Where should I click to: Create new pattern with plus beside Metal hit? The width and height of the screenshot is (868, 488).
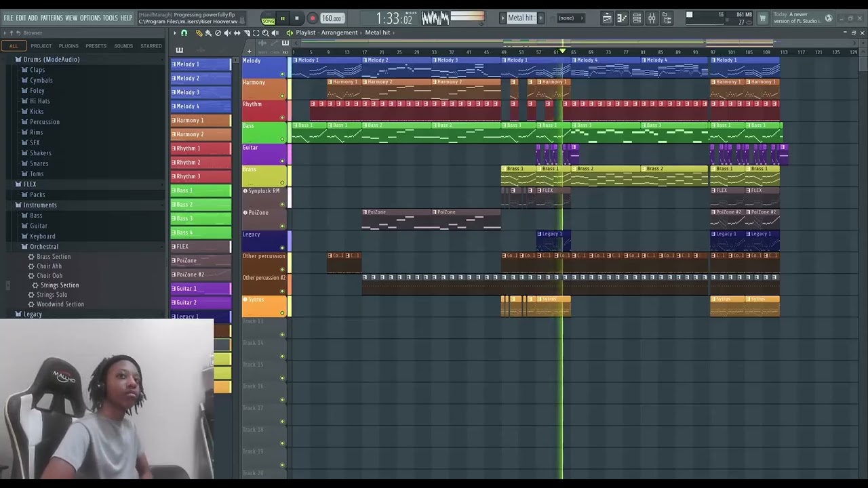click(x=540, y=18)
